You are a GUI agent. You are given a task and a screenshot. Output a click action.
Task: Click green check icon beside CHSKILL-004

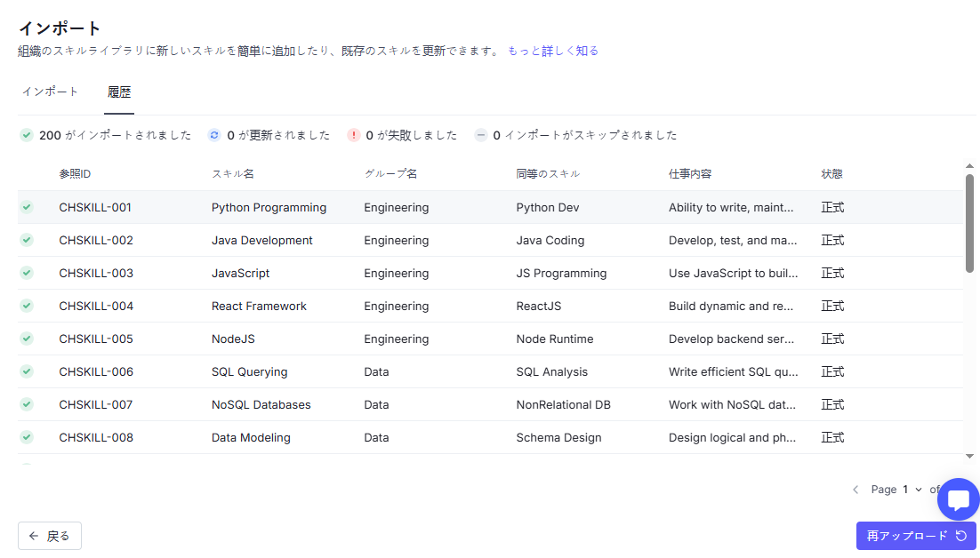[27, 306]
